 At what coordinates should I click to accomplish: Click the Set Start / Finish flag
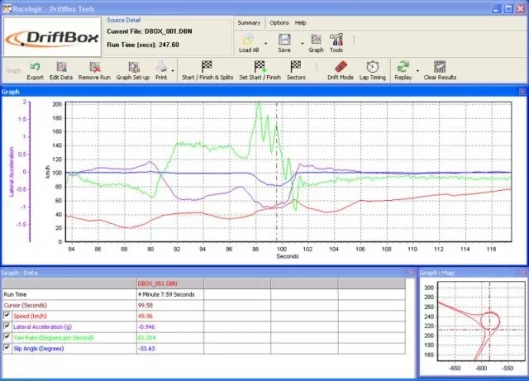pos(260,67)
